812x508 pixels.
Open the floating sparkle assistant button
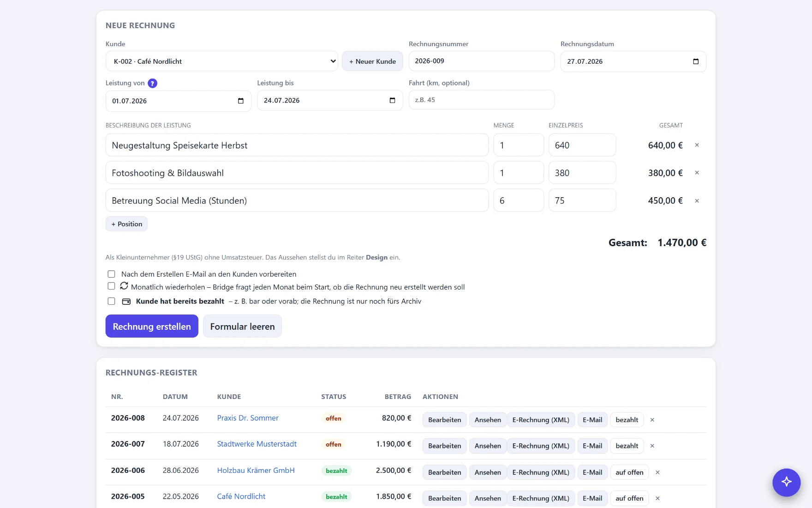click(x=787, y=482)
